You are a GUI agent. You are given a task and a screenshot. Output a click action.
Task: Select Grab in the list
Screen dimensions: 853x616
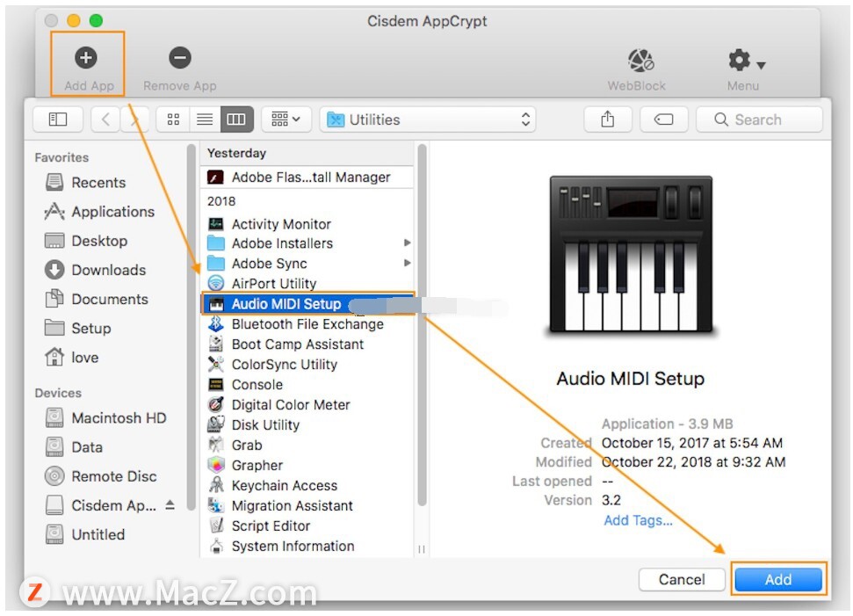[307, 446]
